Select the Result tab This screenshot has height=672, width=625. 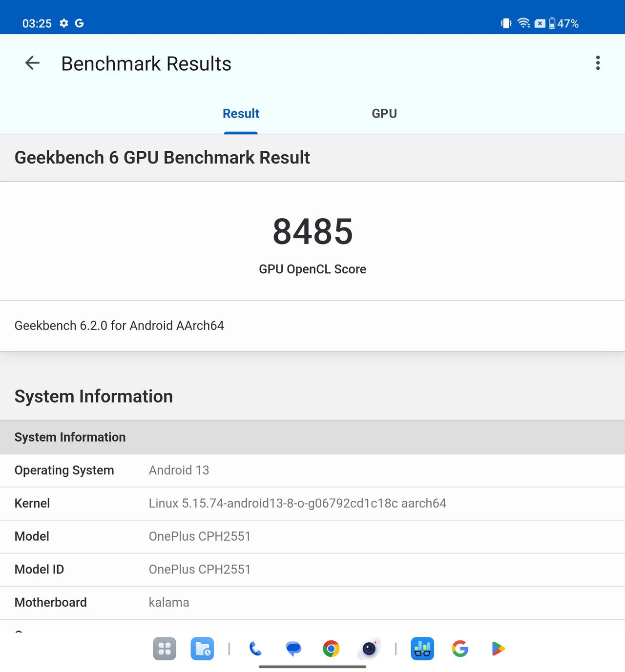coord(241,114)
